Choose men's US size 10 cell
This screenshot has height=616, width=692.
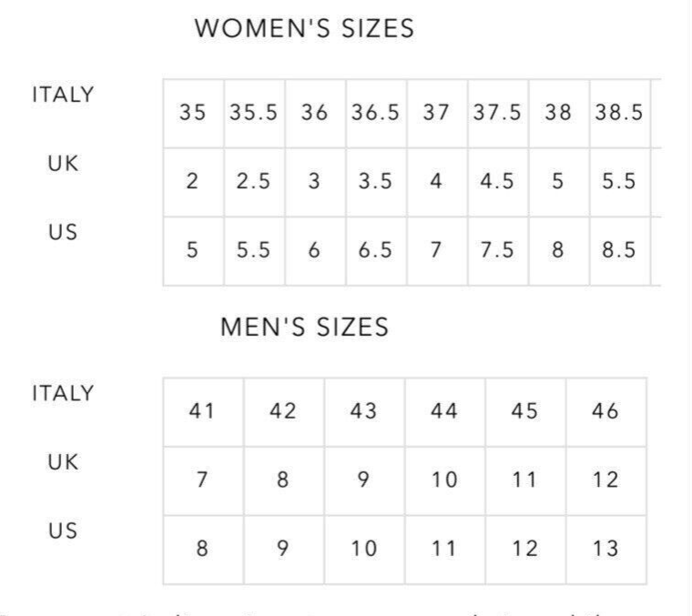[364, 550]
